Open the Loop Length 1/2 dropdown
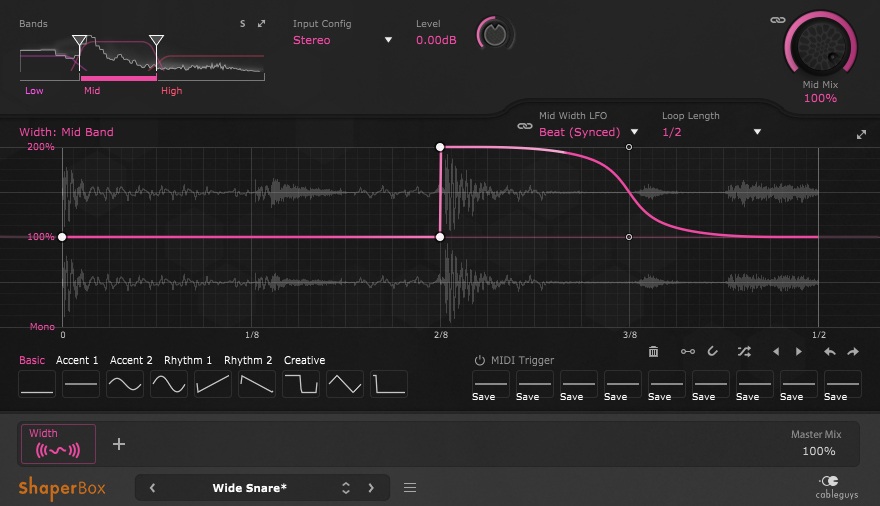The image size is (880, 506). pos(712,132)
